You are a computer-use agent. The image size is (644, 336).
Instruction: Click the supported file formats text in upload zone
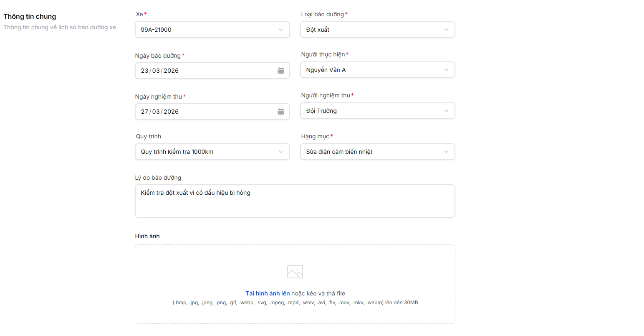295,303
